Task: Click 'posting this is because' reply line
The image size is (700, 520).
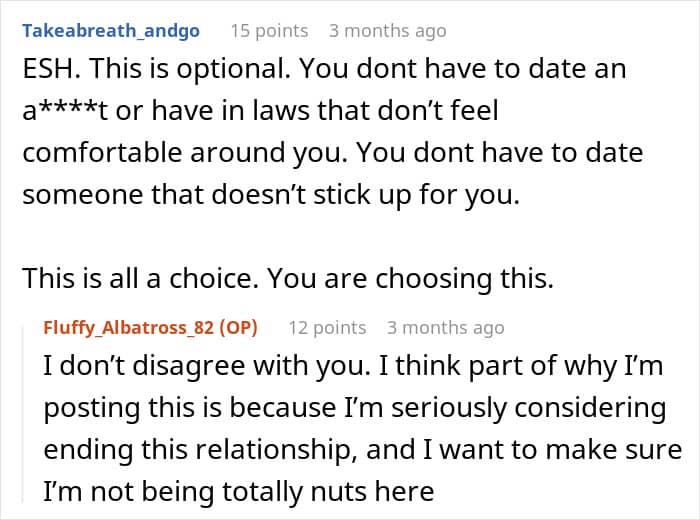Action: pyautogui.click(x=355, y=408)
